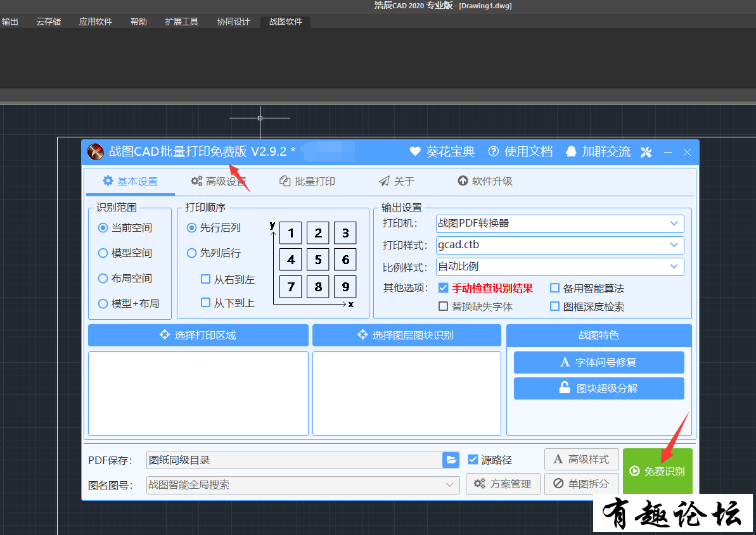Open the wrench tools settings icon

click(x=646, y=152)
